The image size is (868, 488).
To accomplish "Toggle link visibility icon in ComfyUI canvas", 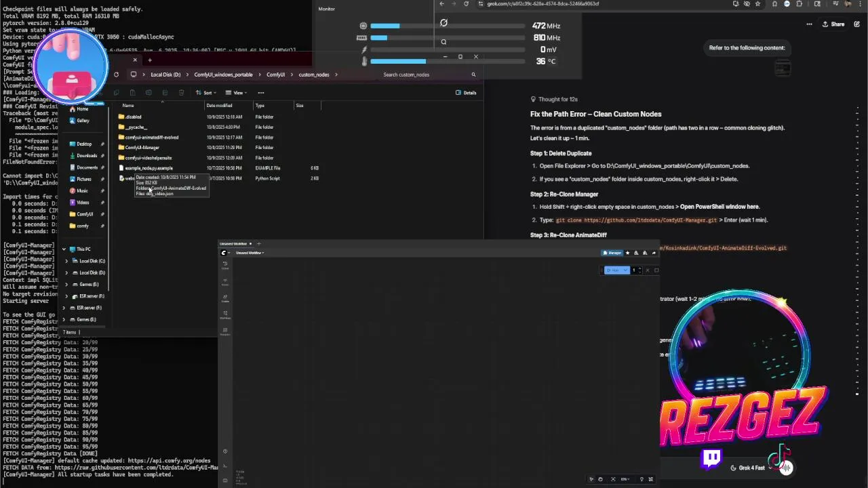I will pos(651,479).
